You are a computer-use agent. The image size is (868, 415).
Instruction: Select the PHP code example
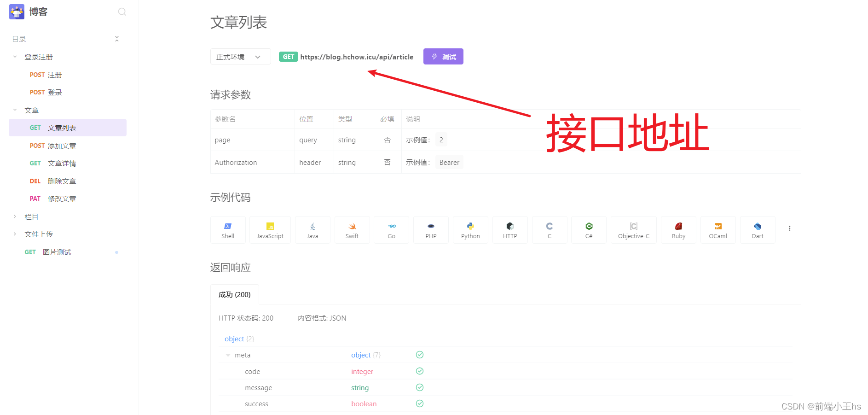tap(431, 230)
